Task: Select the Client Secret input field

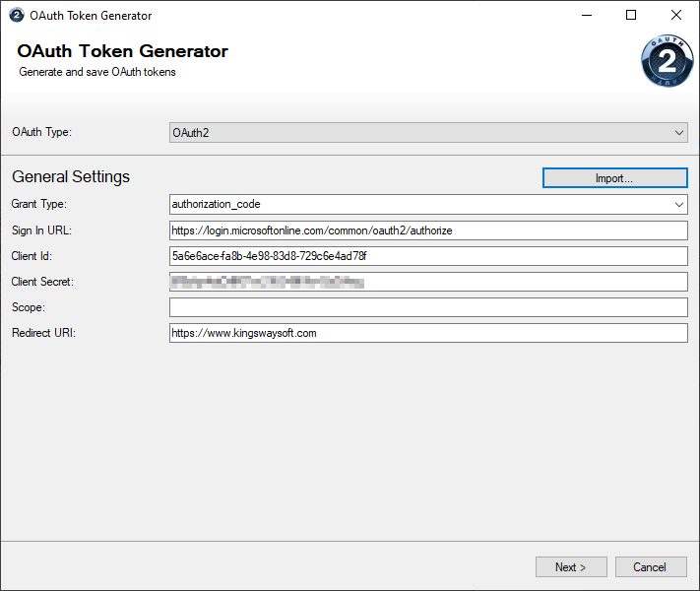Action: click(x=428, y=282)
